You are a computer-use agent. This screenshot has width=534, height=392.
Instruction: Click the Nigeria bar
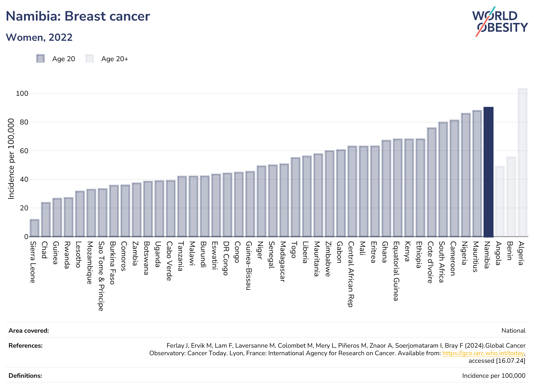(x=466, y=175)
